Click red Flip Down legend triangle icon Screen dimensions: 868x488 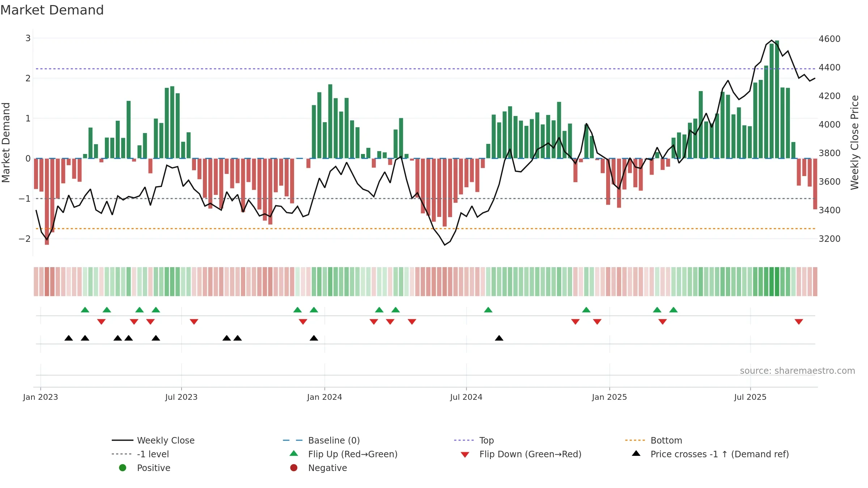click(465, 455)
